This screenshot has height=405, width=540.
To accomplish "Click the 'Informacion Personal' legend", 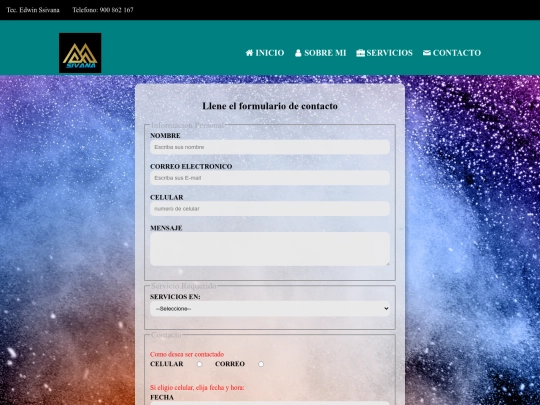I will click(187, 125).
